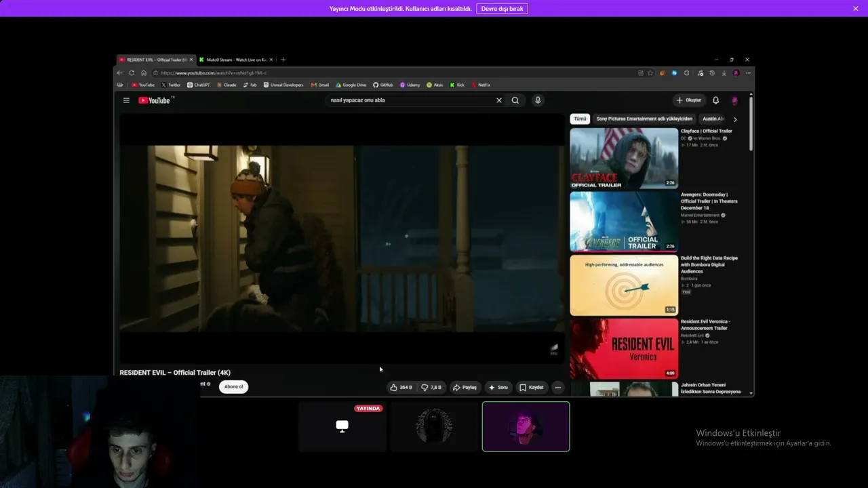Select the Tümü filter chip
This screenshot has height=488, width=868.
click(580, 119)
